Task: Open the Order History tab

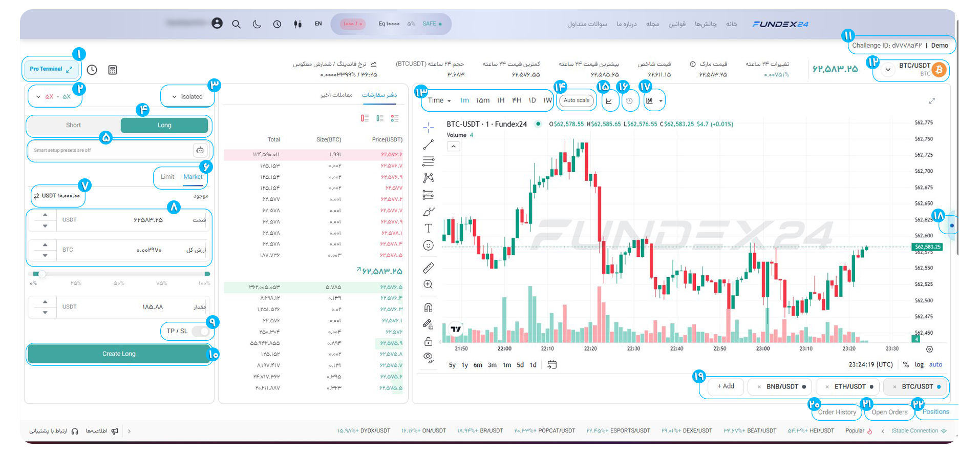Action: click(x=837, y=412)
